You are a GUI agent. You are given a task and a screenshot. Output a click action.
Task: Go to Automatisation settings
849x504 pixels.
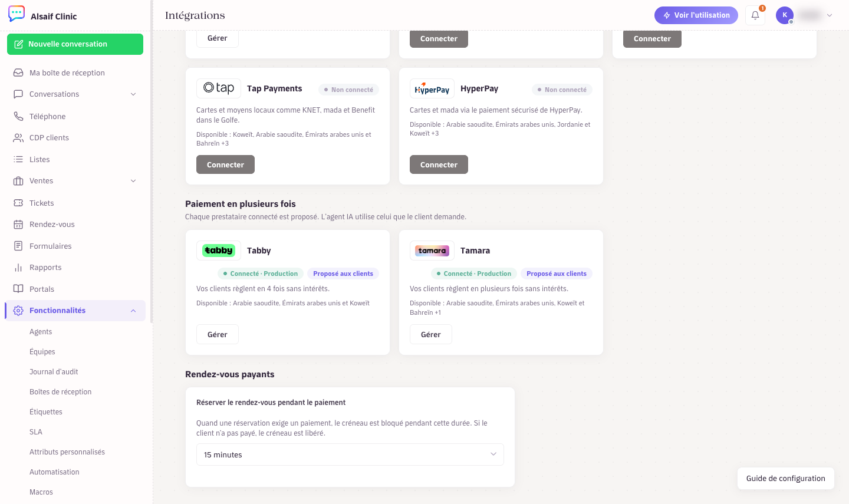click(x=54, y=472)
